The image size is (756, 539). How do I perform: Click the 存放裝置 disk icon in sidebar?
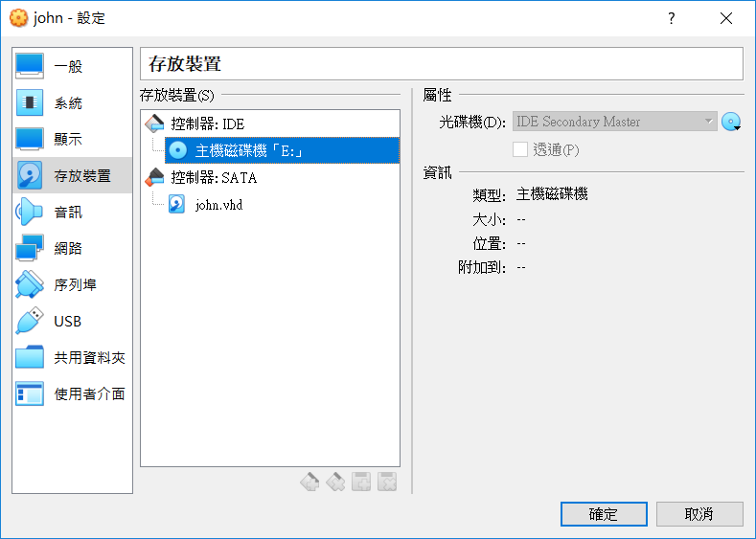pos(30,175)
